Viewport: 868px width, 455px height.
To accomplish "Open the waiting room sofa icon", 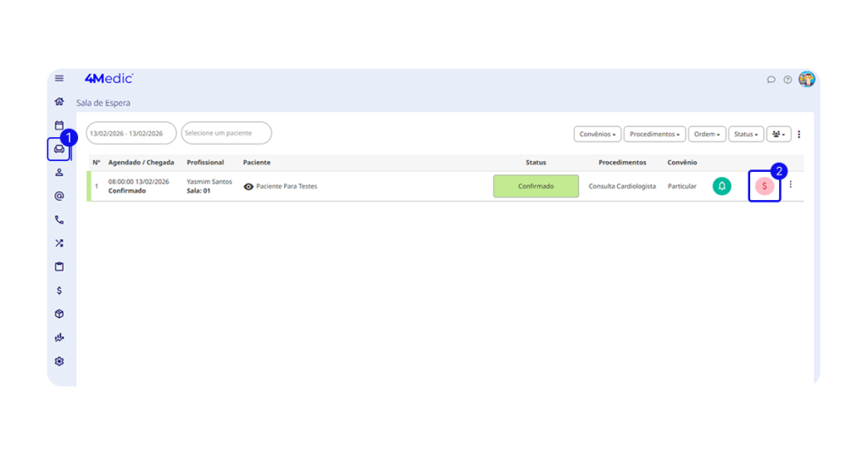I will [58, 149].
